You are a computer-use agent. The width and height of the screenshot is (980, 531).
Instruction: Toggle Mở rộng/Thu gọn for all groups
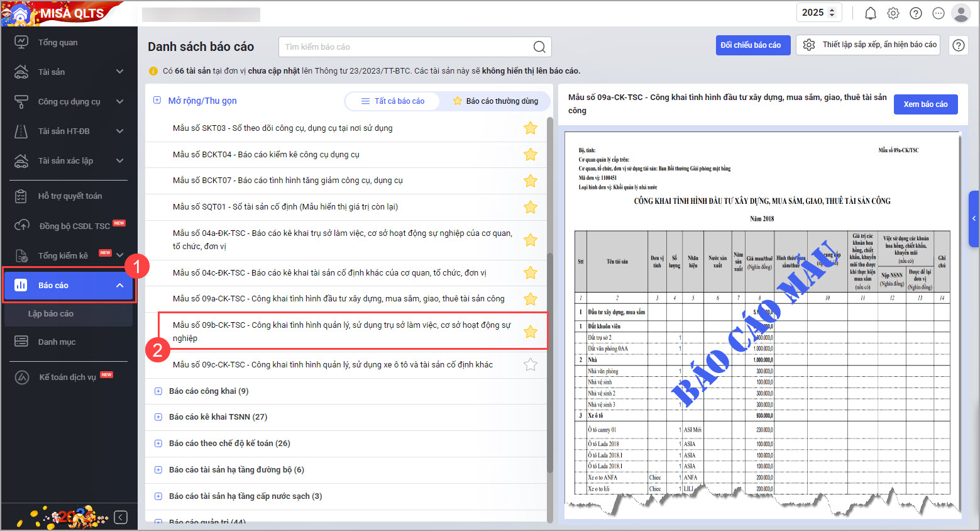click(195, 101)
